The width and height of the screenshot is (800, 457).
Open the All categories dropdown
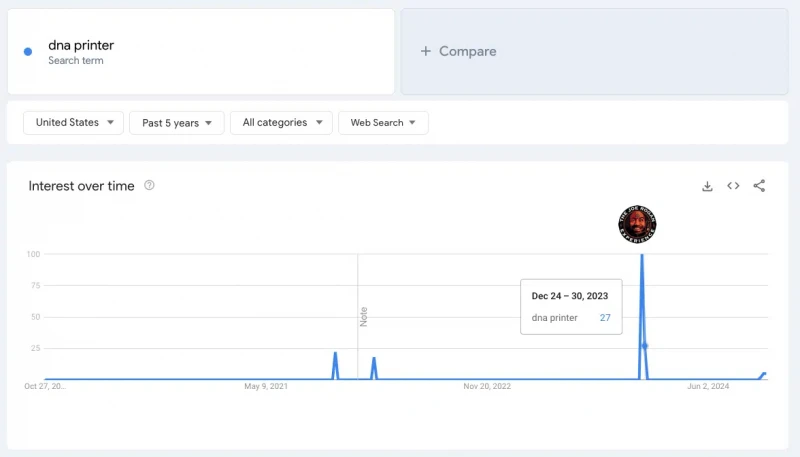(281, 123)
